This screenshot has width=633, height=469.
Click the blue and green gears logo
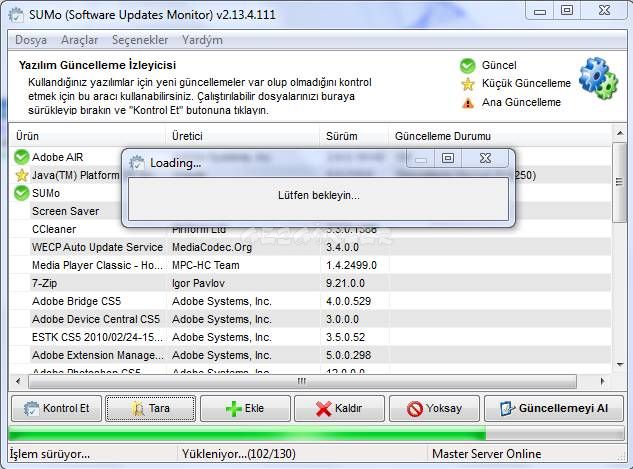pos(598,78)
